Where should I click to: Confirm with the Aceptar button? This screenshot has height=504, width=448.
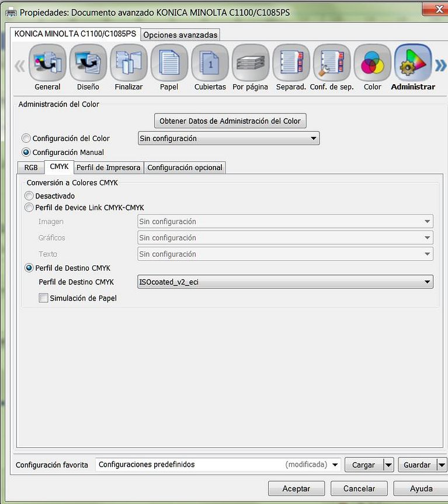[296, 489]
